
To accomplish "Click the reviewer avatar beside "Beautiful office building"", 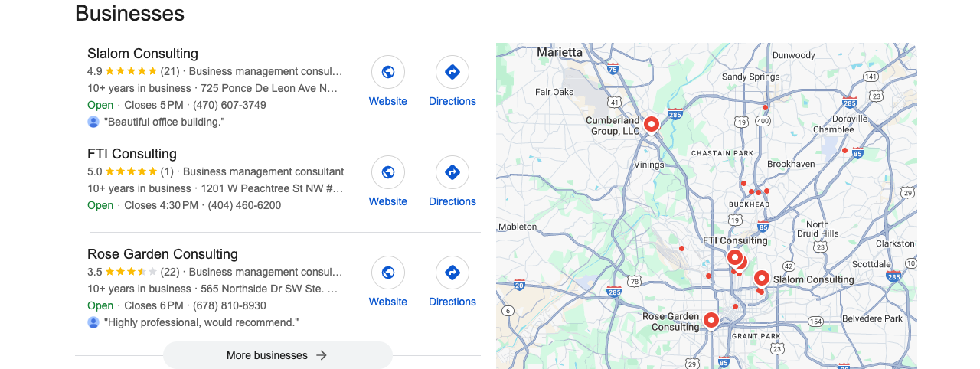I will [x=93, y=122].
